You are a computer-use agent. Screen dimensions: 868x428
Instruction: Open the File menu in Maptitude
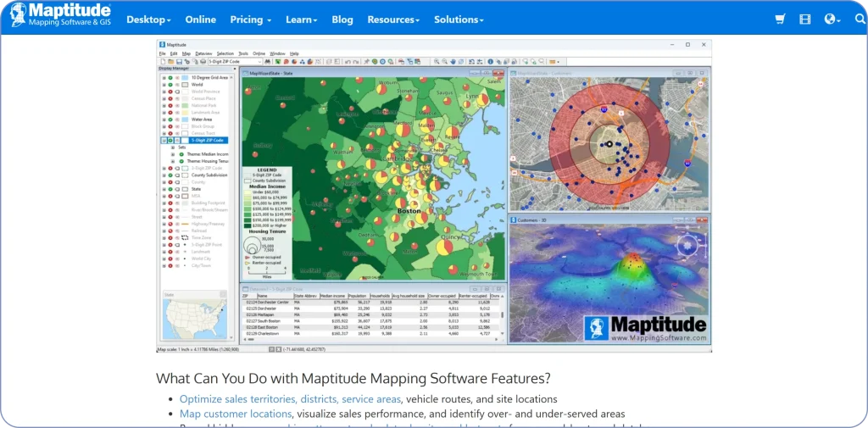[162, 53]
